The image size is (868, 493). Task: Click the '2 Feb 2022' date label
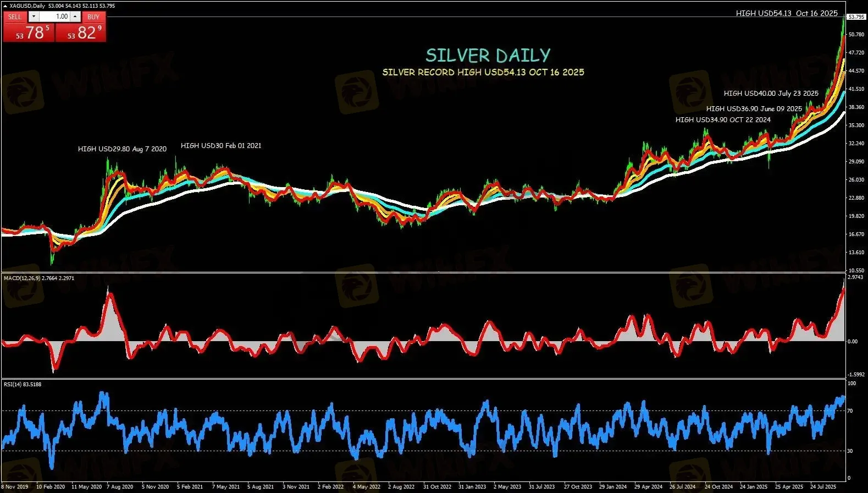331,487
